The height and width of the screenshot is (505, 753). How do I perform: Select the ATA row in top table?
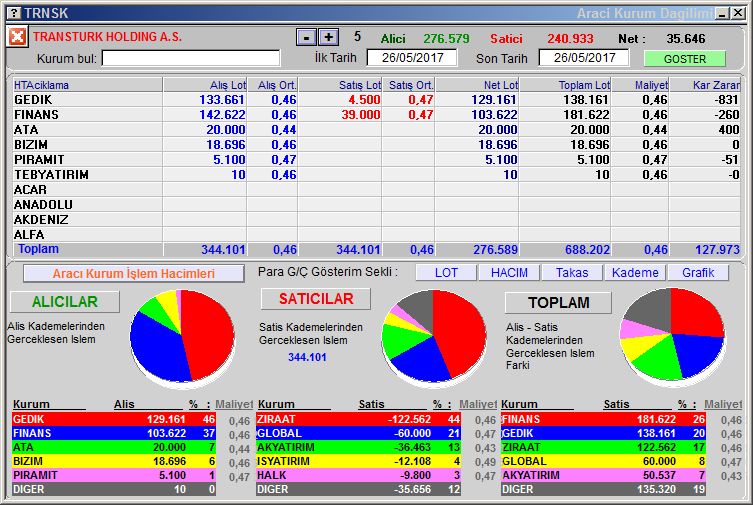coord(376,130)
